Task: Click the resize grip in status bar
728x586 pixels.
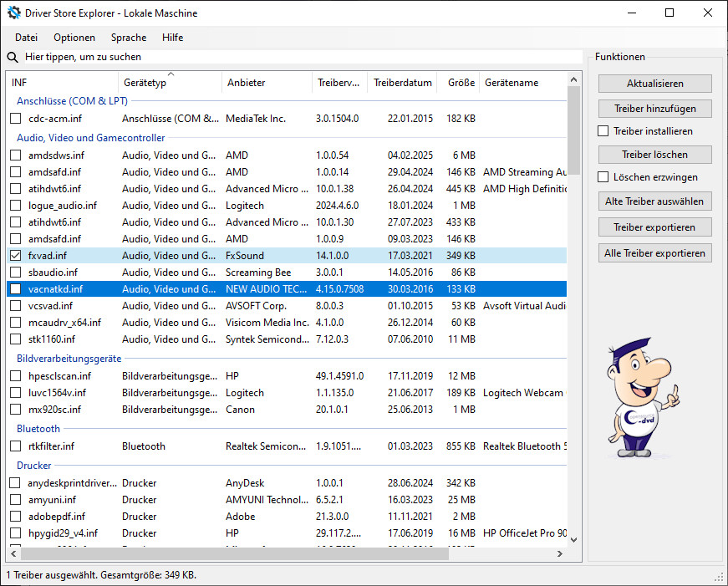Action: [720, 577]
